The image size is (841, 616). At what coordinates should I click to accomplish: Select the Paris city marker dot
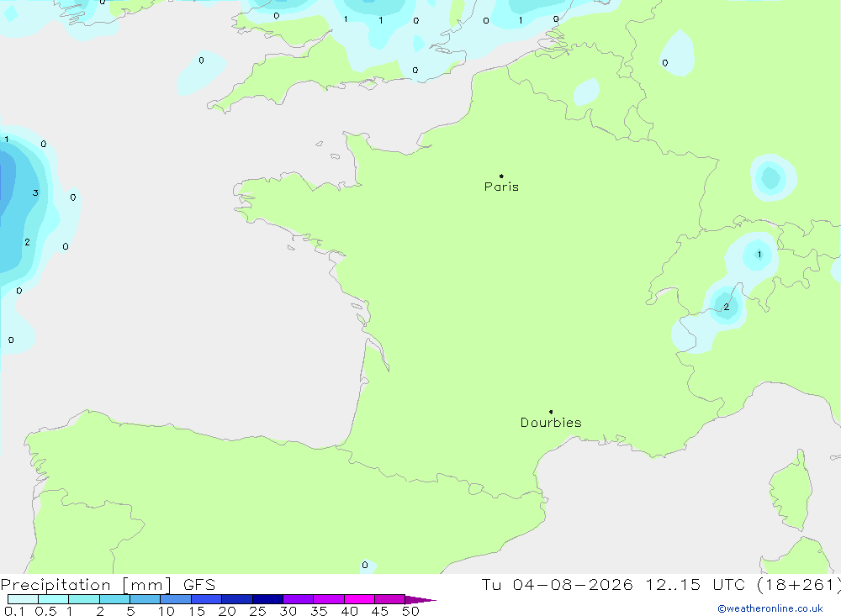tap(501, 176)
